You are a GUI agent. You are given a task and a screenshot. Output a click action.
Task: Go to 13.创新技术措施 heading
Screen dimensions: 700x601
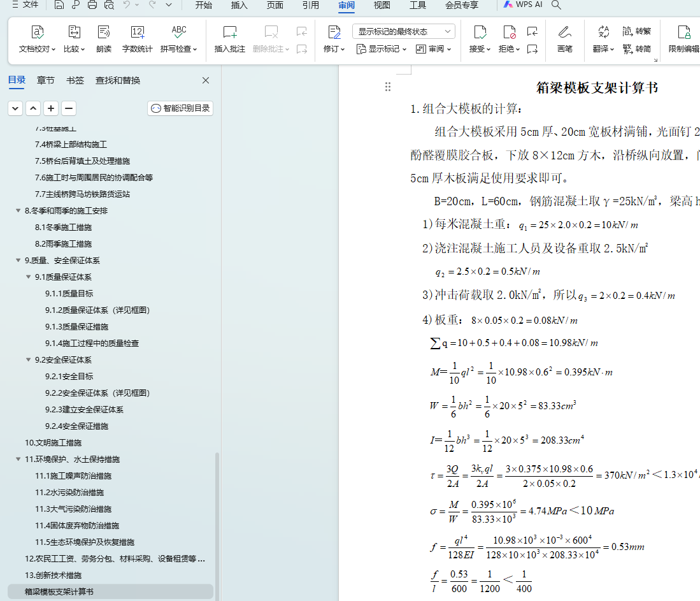[53, 575]
